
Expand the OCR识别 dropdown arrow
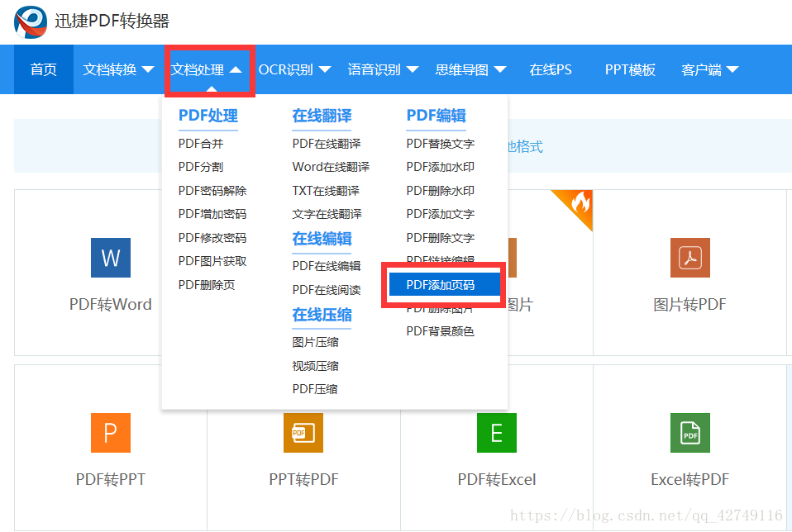pos(325,69)
